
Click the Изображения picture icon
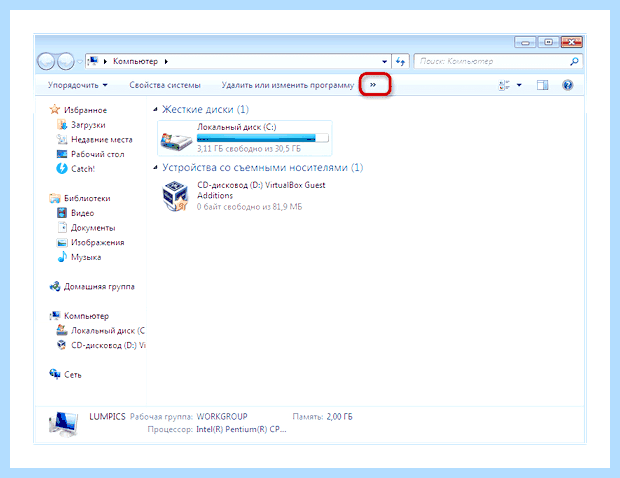[x=62, y=242]
